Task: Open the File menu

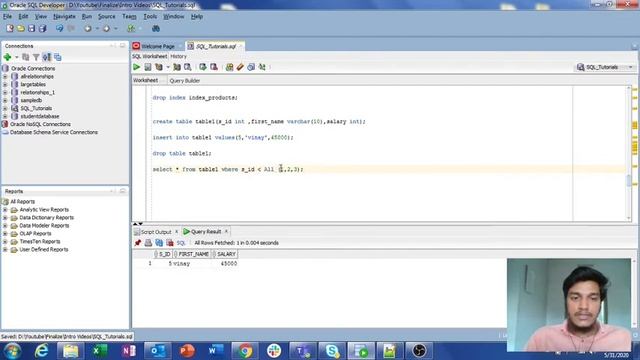Action: pyautogui.click(x=7, y=16)
